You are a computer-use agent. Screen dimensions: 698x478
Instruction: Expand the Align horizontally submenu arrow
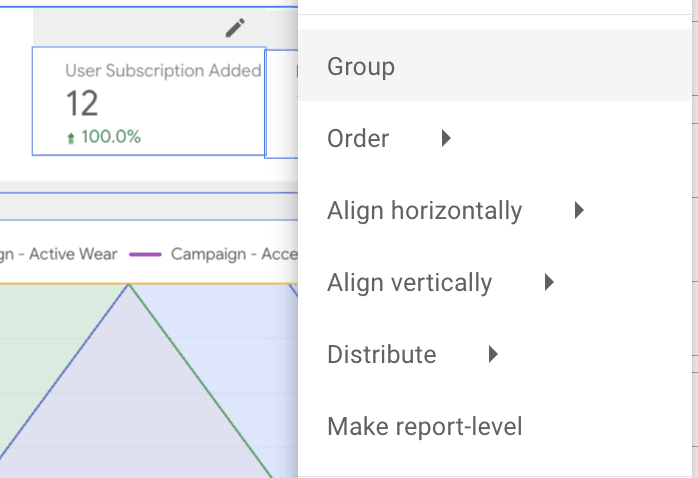pos(578,211)
